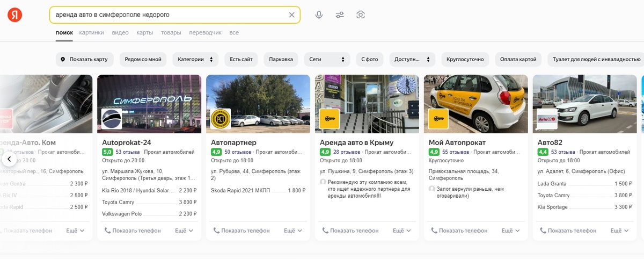Switch to the видео tab

(120, 33)
